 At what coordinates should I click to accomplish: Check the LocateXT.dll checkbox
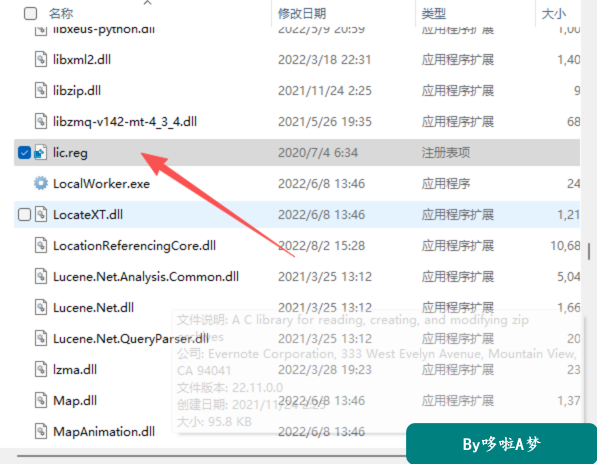coord(24,215)
